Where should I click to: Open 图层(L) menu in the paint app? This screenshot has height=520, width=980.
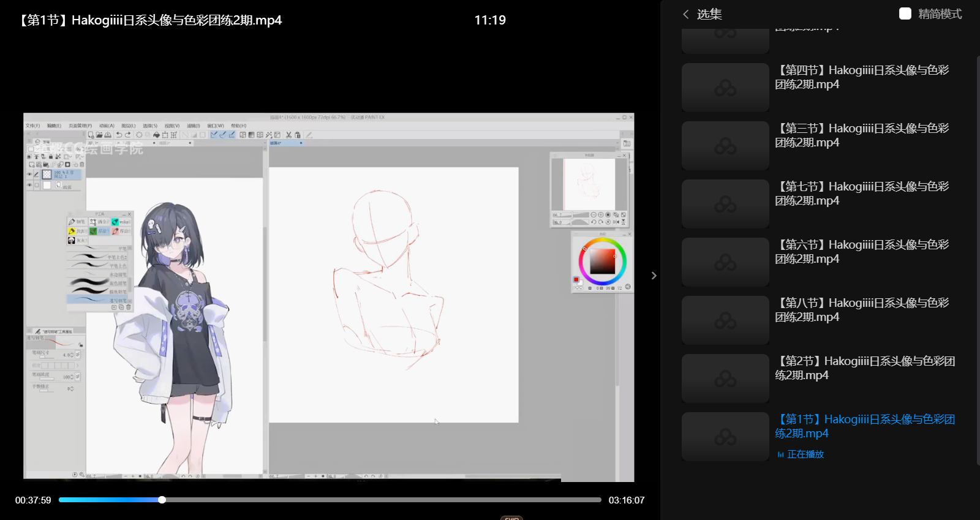[x=128, y=126]
